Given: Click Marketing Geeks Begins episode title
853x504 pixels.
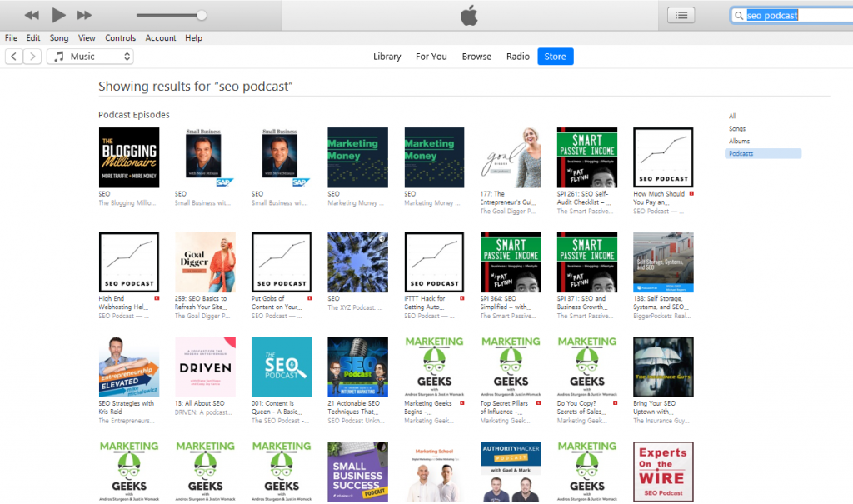Looking at the screenshot, I should (428, 407).
